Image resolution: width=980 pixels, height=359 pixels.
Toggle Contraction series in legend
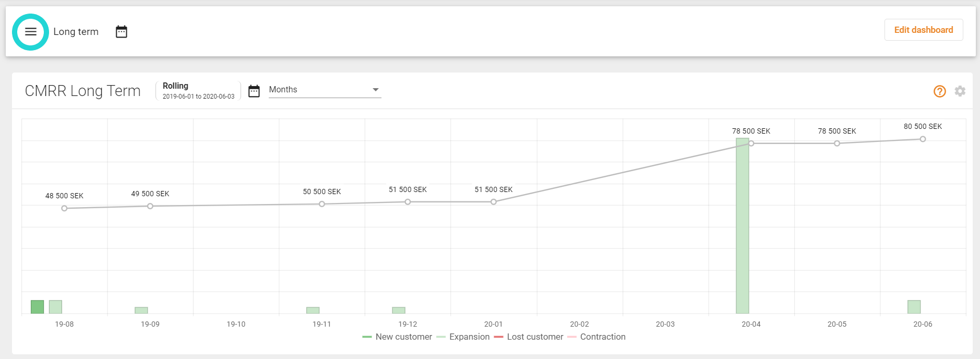tap(596, 337)
